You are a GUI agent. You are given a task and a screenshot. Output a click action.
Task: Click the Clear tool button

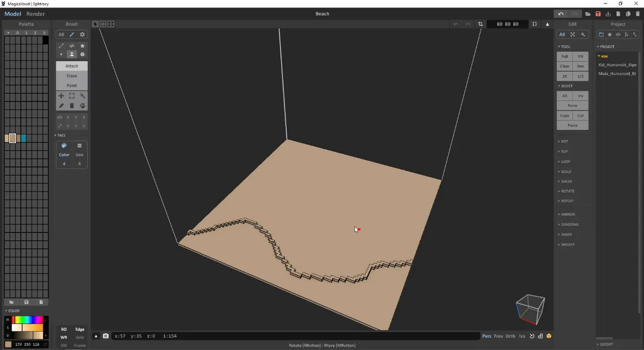tap(565, 66)
